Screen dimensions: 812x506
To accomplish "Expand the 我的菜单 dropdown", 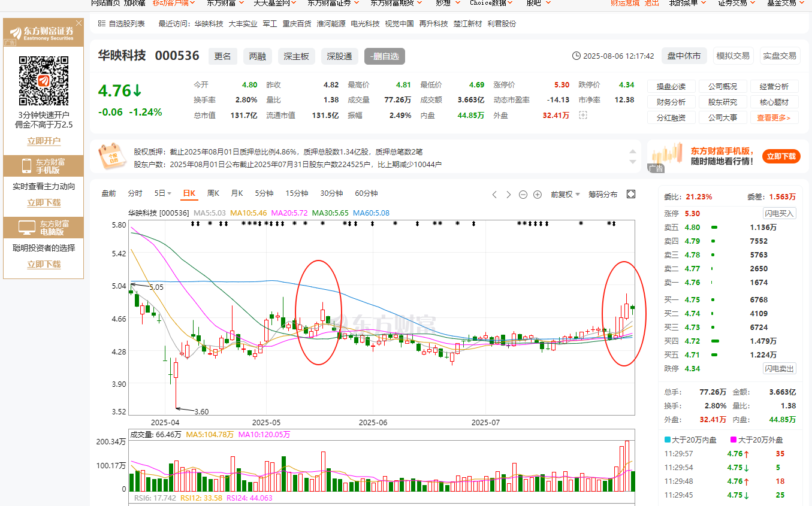I will click(x=687, y=3).
